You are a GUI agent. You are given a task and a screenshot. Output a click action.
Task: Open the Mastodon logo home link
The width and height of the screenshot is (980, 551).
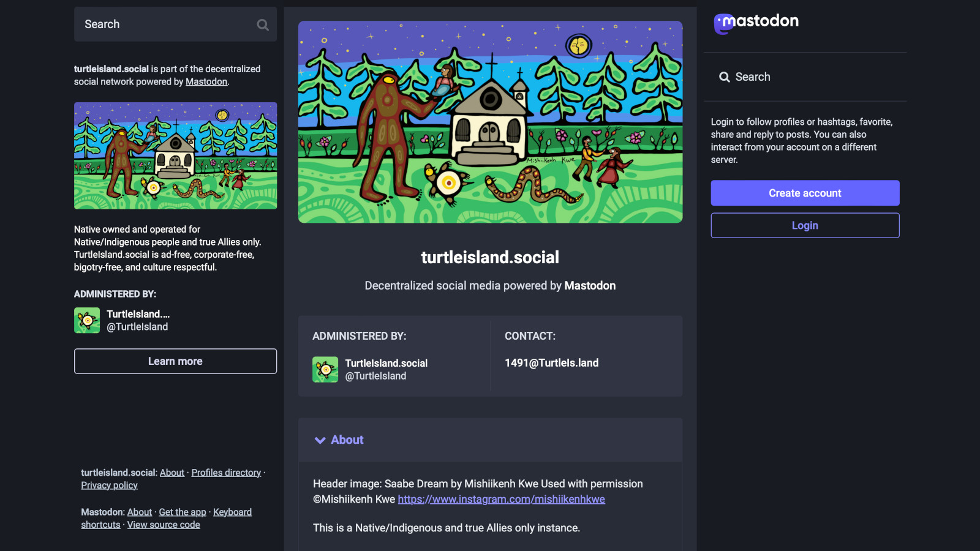(x=756, y=23)
